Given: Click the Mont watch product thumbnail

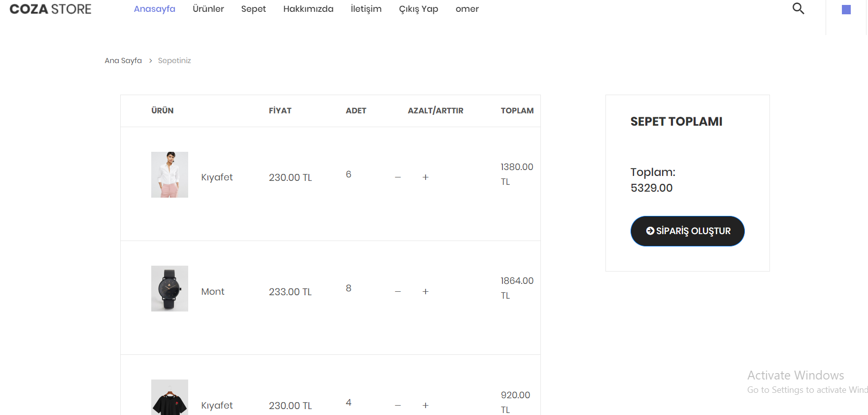Looking at the screenshot, I should point(169,288).
